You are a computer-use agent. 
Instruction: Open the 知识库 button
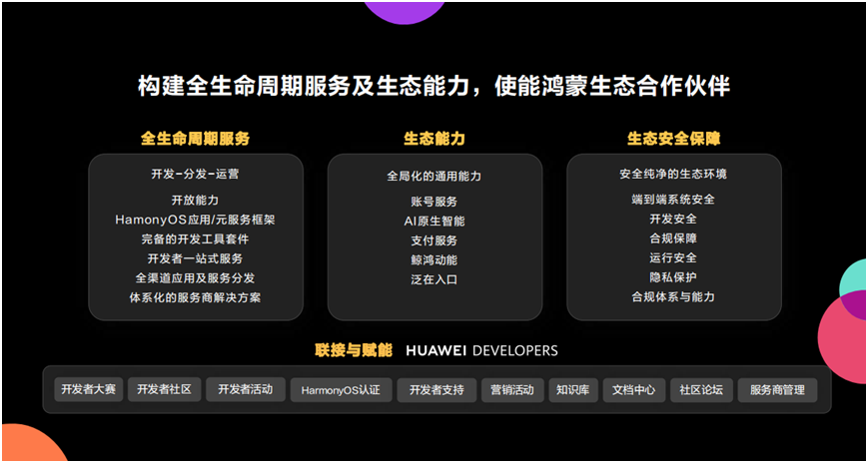[573, 390]
